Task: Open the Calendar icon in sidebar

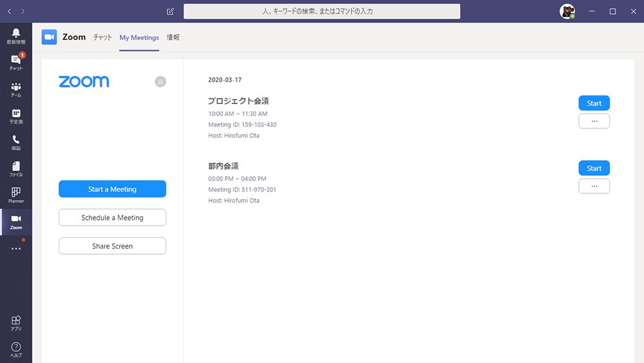Action: (x=16, y=115)
